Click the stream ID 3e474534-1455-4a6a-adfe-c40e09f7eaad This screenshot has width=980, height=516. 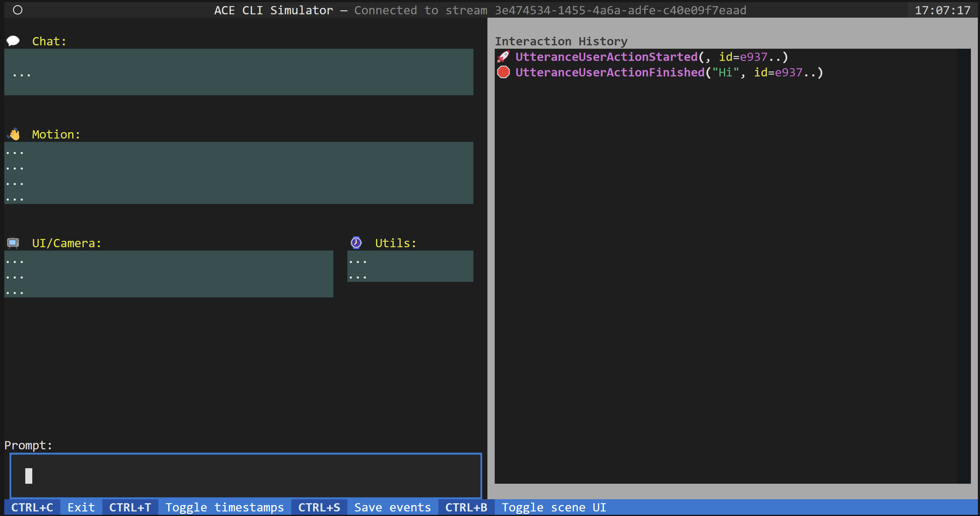click(620, 10)
